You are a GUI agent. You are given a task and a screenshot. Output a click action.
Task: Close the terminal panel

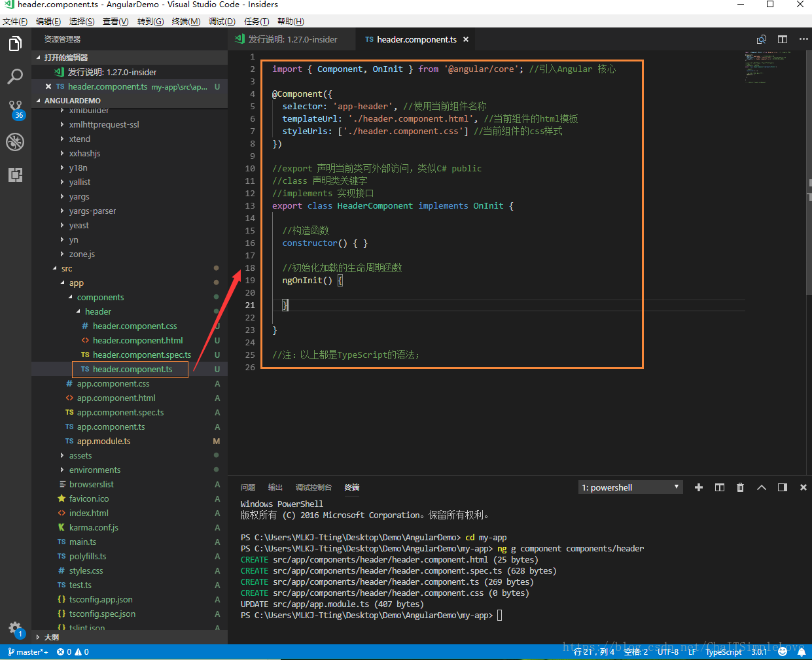[x=803, y=487]
